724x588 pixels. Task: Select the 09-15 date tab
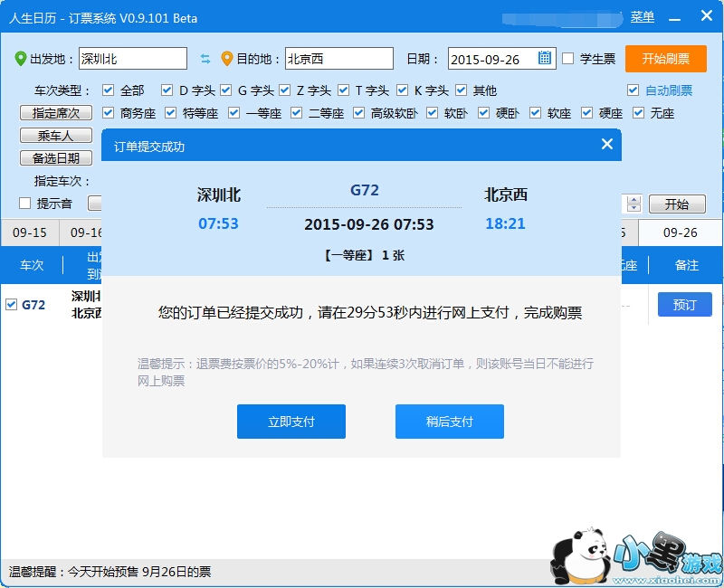pyautogui.click(x=30, y=232)
